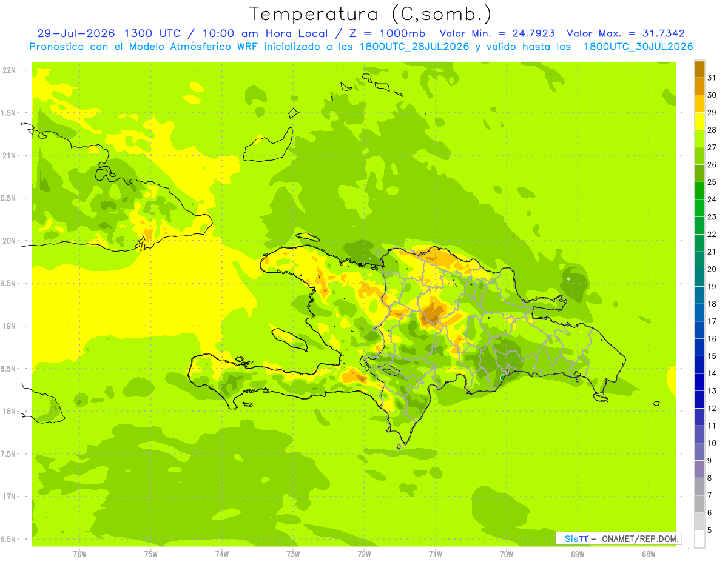Pick the lime swatch between legend 27 and 28

pos(699,138)
